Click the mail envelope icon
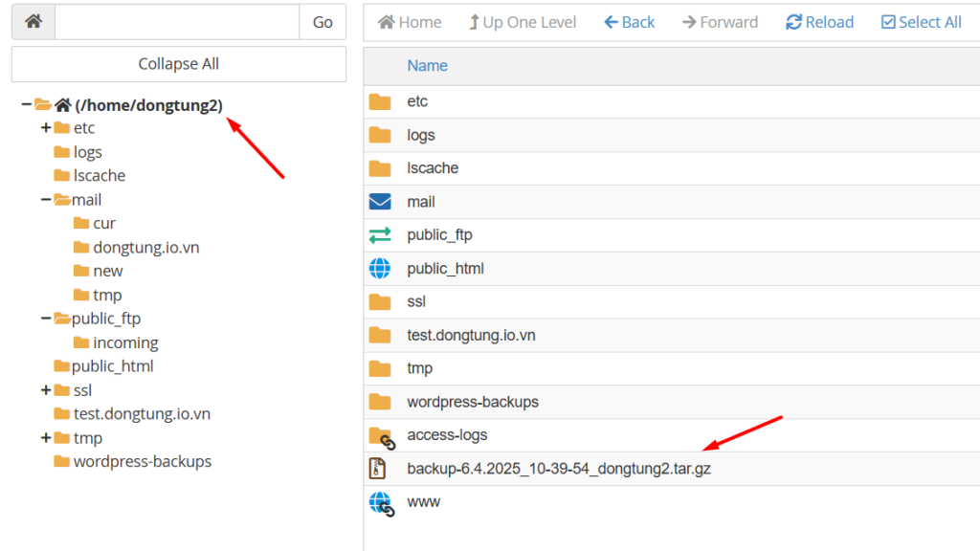980x551 pixels. coord(380,202)
